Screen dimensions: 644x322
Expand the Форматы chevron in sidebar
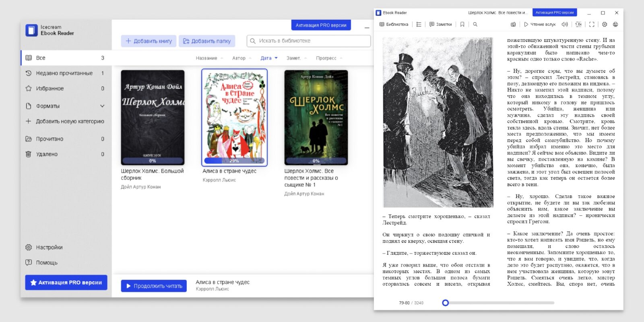[102, 106]
